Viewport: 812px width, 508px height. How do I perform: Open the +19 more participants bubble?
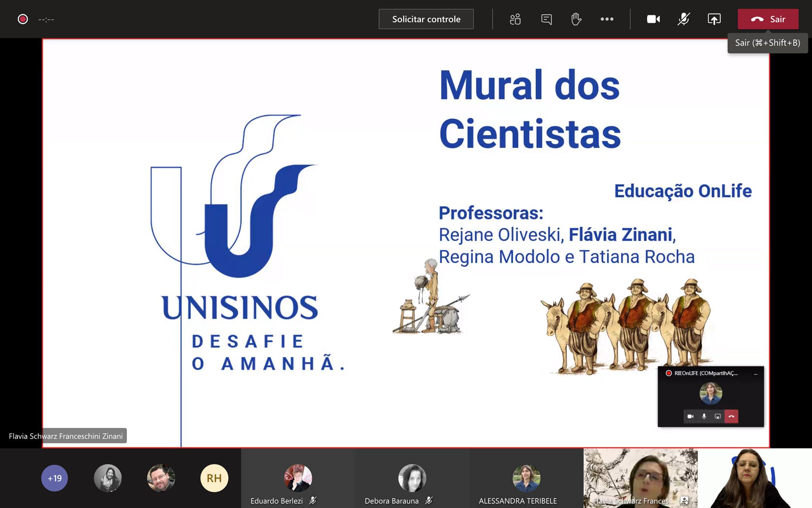(x=54, y=478)
